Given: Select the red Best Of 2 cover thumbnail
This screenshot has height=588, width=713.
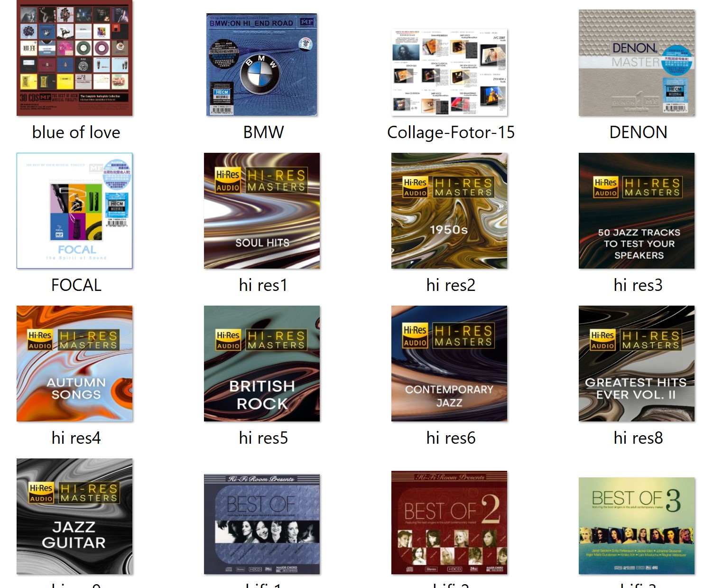Looking at the screenshot, I should click(x=449, y=523).
